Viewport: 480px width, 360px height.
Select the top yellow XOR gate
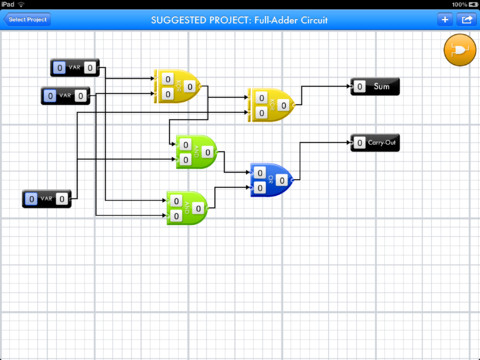click(177, 86)
